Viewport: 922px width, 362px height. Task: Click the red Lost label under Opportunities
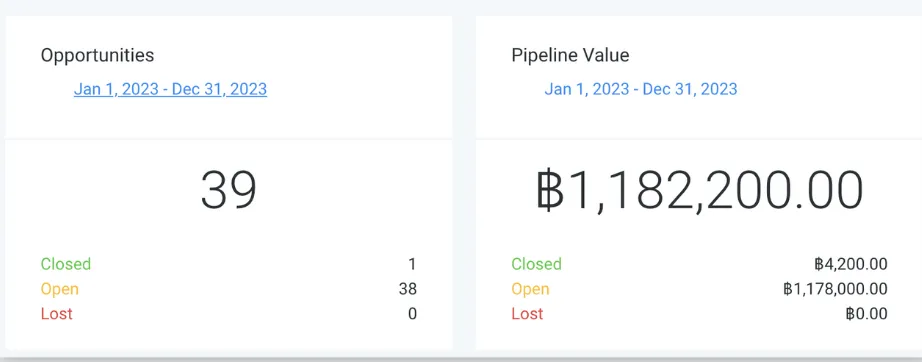(56, 314)
